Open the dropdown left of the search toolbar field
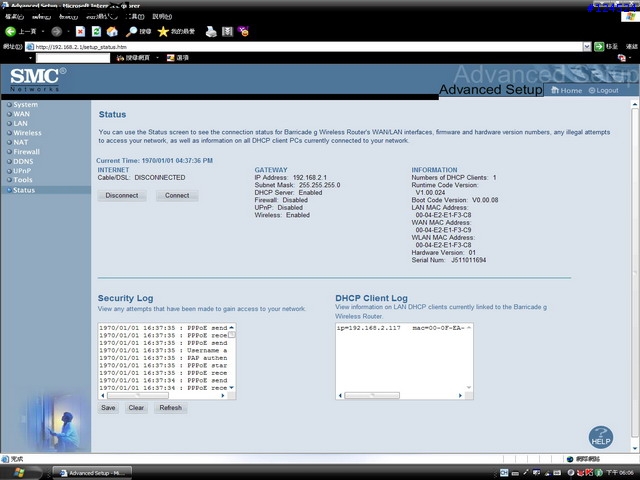The width and height of the screenshot is (640, 480). point(30,58)
